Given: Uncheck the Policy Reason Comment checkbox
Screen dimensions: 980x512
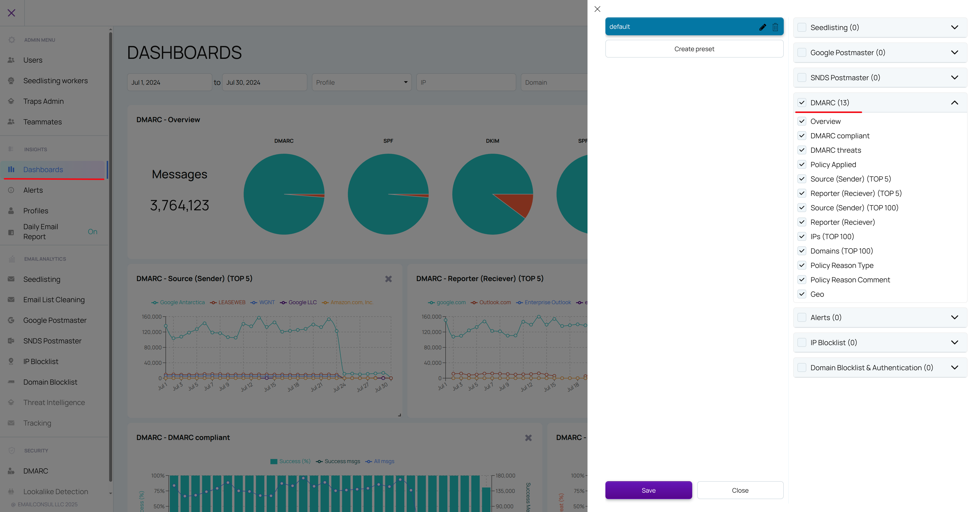Looking at the screenshot, I should (802, 280).
